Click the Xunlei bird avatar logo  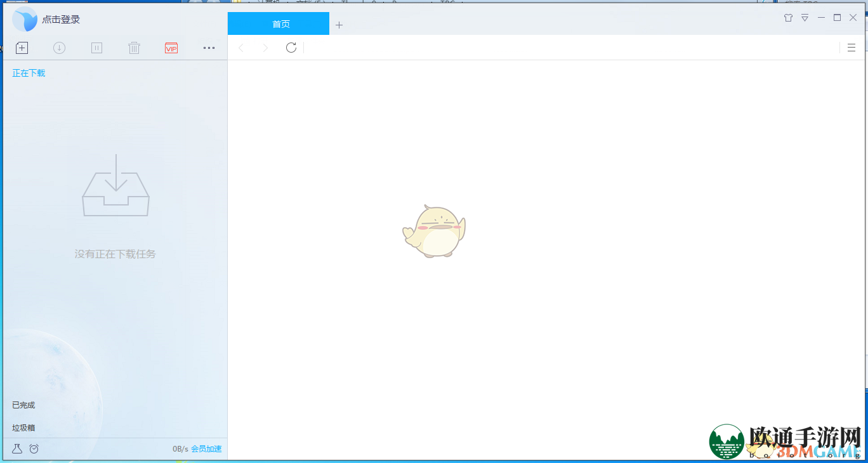pos(25,20)
